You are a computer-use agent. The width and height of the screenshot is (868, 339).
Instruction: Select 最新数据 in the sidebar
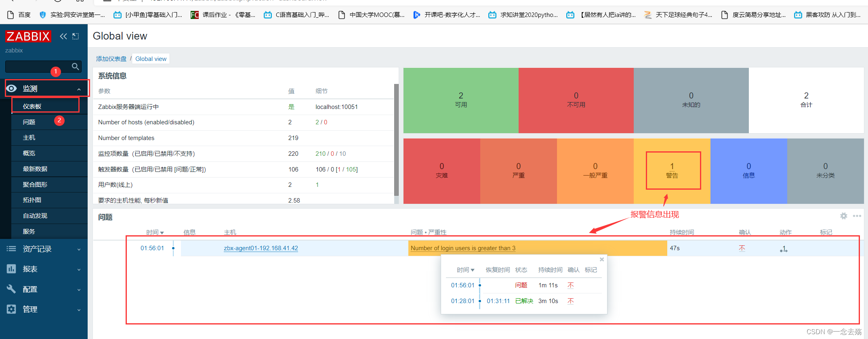click(35, 169)
